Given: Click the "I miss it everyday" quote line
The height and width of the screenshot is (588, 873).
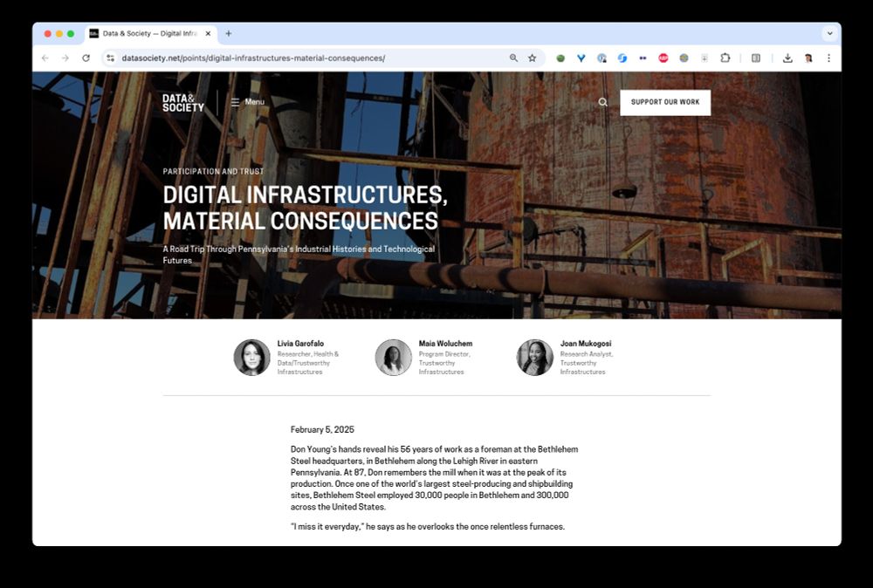Looking at the screenshot, I should 428,526.
